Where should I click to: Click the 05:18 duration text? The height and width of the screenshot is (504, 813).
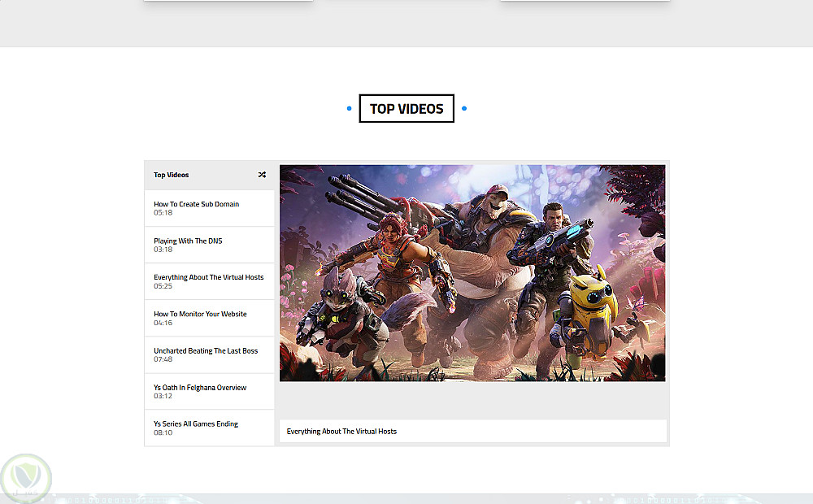[x=163, y=213]
